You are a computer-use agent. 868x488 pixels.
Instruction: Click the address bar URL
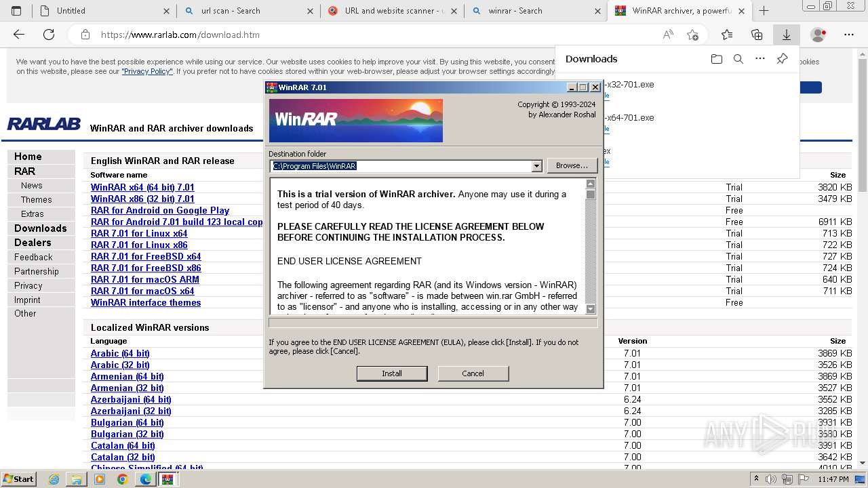click(x=180, y=35)
